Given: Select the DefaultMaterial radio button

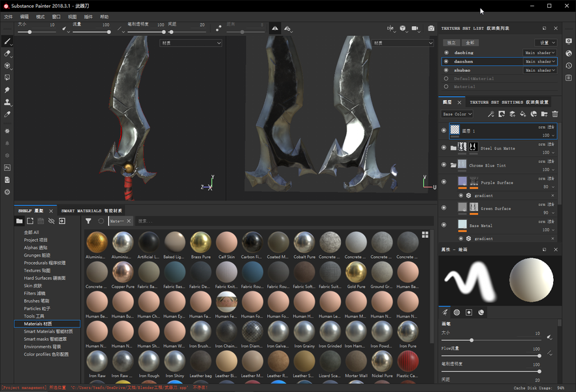Looking at the screenshot, I should pos(446,78).
